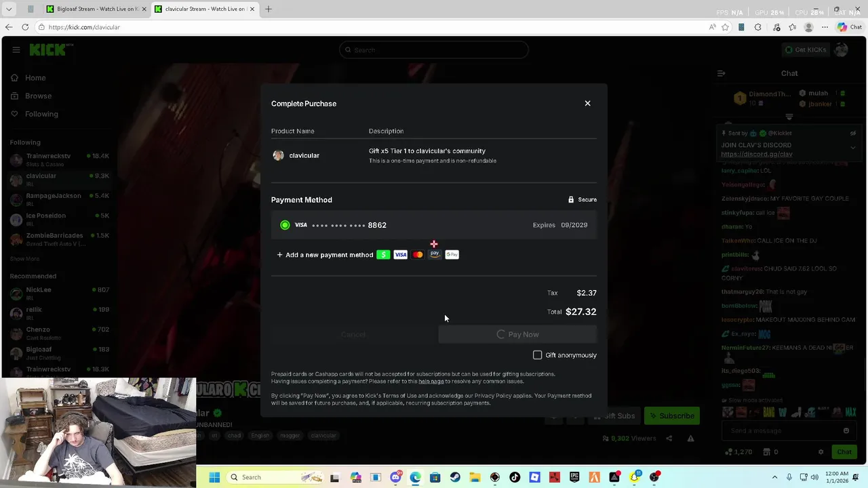The width and height of the screenshot is (868, 488).
Task: Click the green Chat send button
Action: point(844,452)
